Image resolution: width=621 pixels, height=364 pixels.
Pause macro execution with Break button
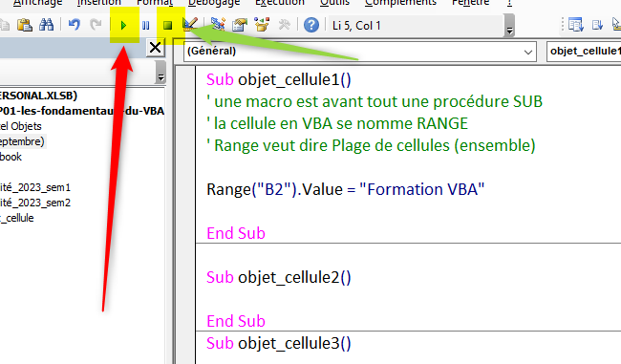coord(146,26)
